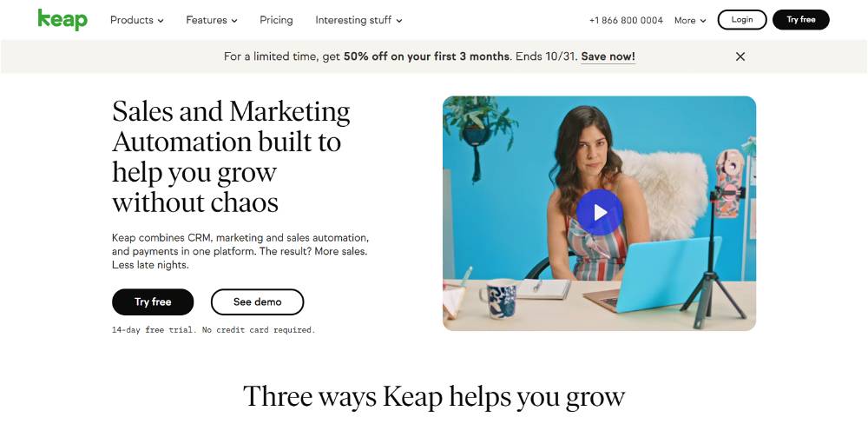868x424 pixels.
Task: Call the +1 866 800 0004 number link
Action: pyautogui.click(x=626, y=20)
